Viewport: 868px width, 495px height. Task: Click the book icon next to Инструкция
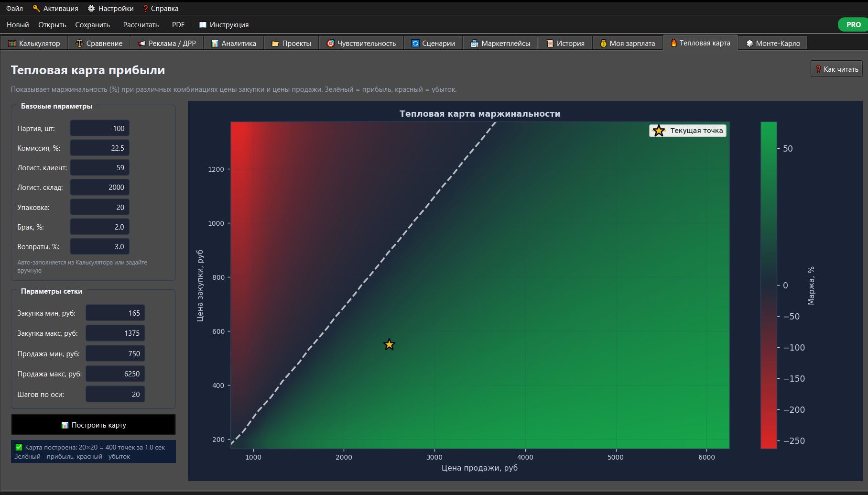[203, 24]
